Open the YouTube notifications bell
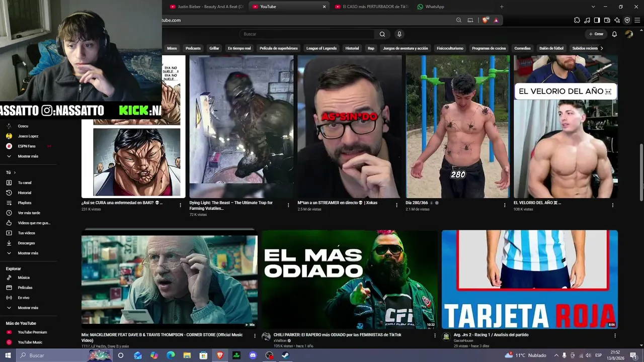 (x=614, y=34)
